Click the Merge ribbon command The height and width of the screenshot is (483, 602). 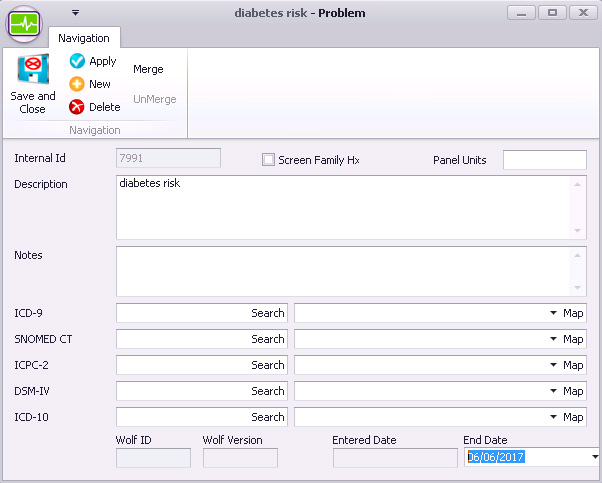[x=148, y=69]
